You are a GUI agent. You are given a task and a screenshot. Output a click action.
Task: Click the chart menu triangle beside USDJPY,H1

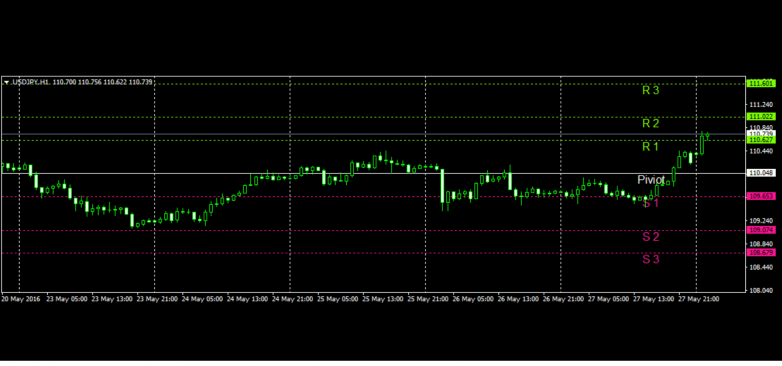pyautogui.click(x=6, y=82)
